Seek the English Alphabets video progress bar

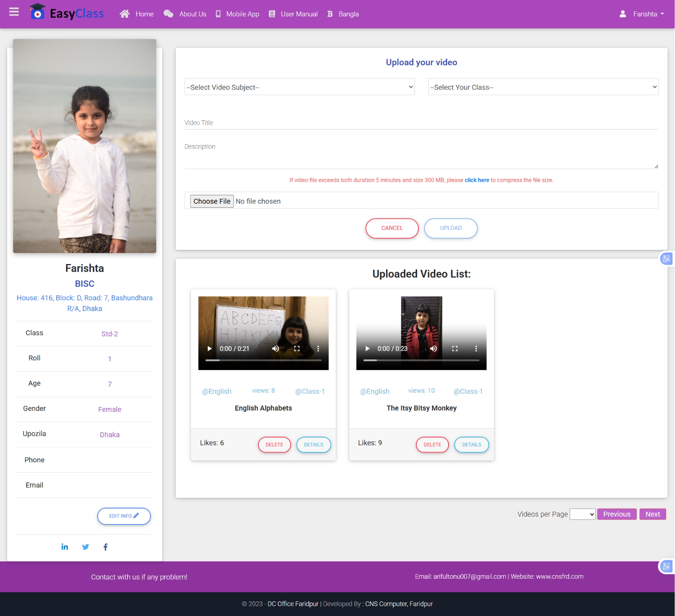pyautogui.click(x=264, y=360)
